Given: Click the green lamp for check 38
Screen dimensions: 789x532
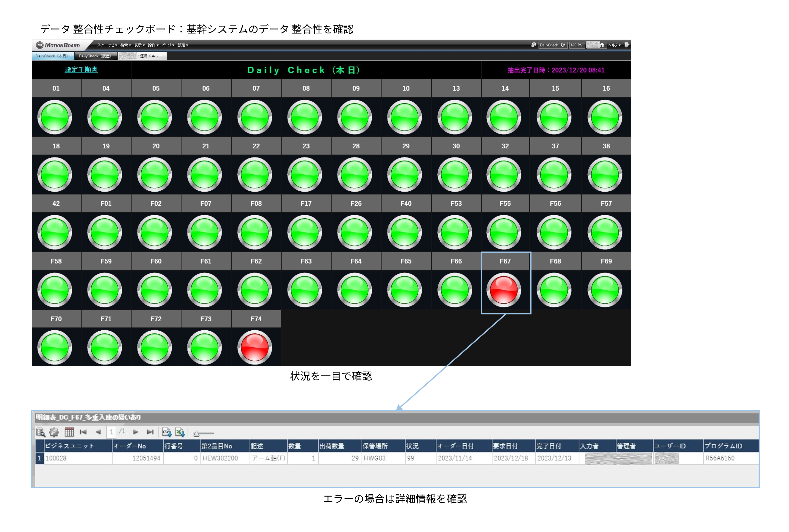Looking at the screenshot, I should [605, 175].
